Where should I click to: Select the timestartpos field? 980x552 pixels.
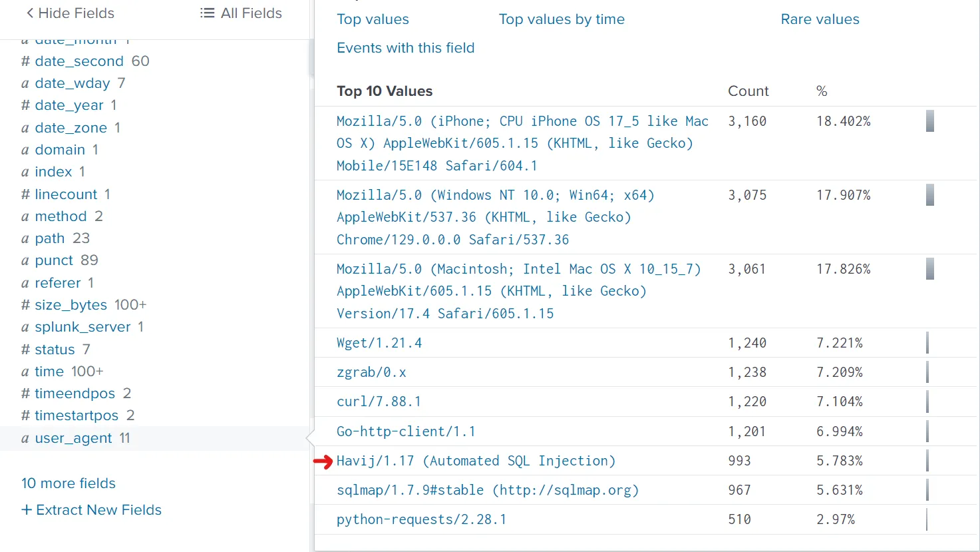pos(77,415)
